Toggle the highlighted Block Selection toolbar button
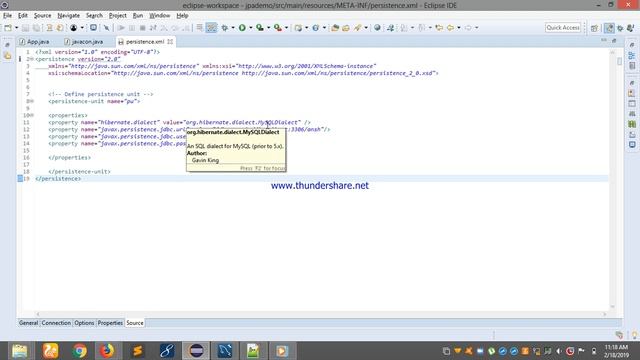 click(211, 28)
